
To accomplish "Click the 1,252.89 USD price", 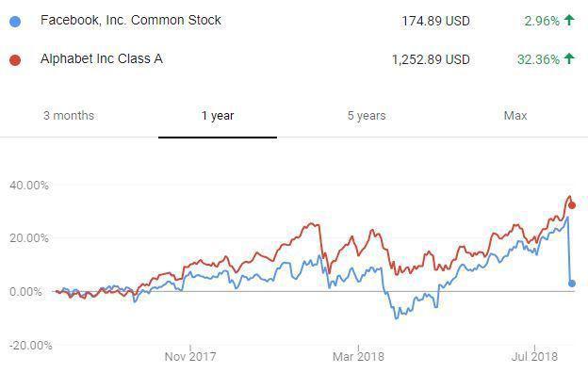I will pos(431,59).
